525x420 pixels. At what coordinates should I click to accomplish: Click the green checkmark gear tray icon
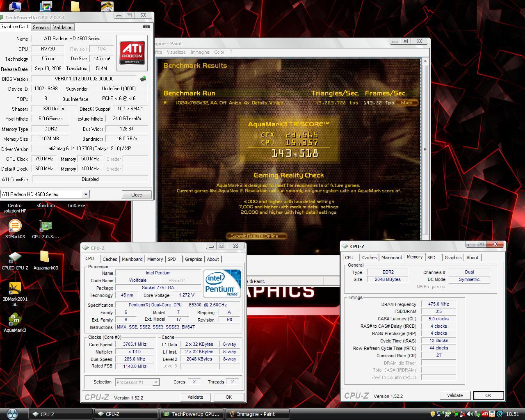[448, 414]
